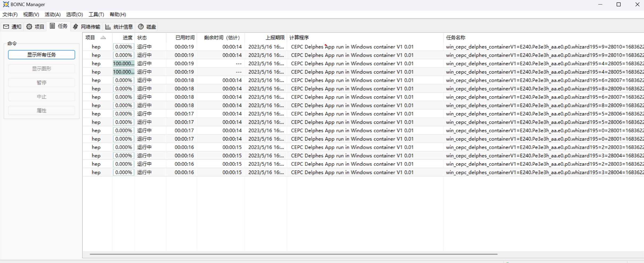Sort by the 上报期限 column header
Viewport: 644px width, 263px height.
click(266, 37)
